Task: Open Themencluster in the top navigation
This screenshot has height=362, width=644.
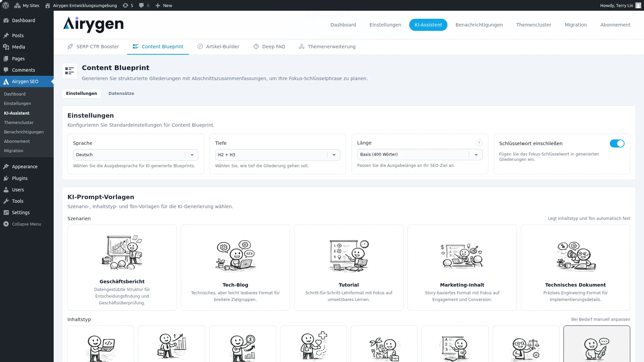Action: [x=533, y=25]
